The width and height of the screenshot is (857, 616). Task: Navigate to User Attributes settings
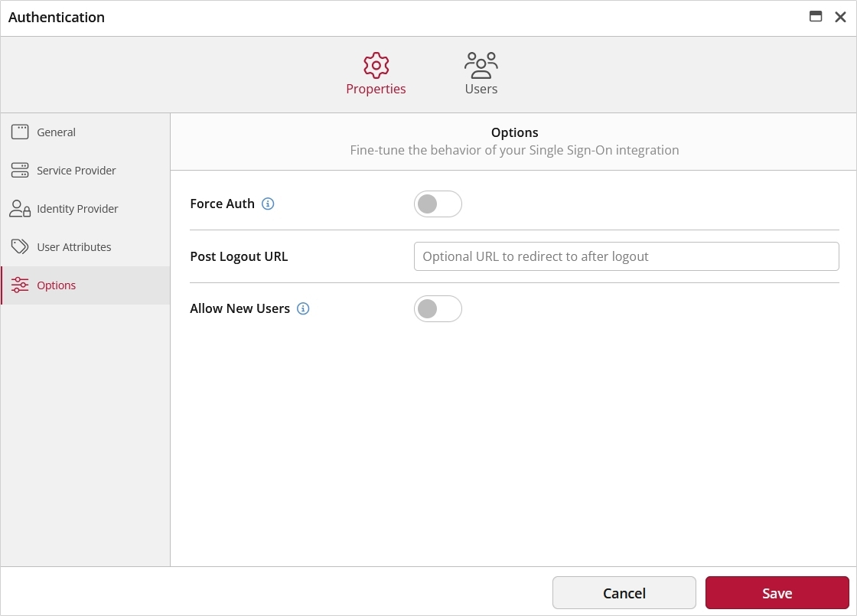point(73,246)
